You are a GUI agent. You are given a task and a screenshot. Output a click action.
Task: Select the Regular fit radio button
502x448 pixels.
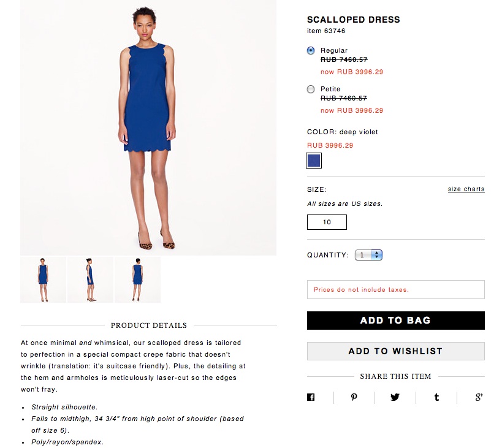[x=311, y=50]
